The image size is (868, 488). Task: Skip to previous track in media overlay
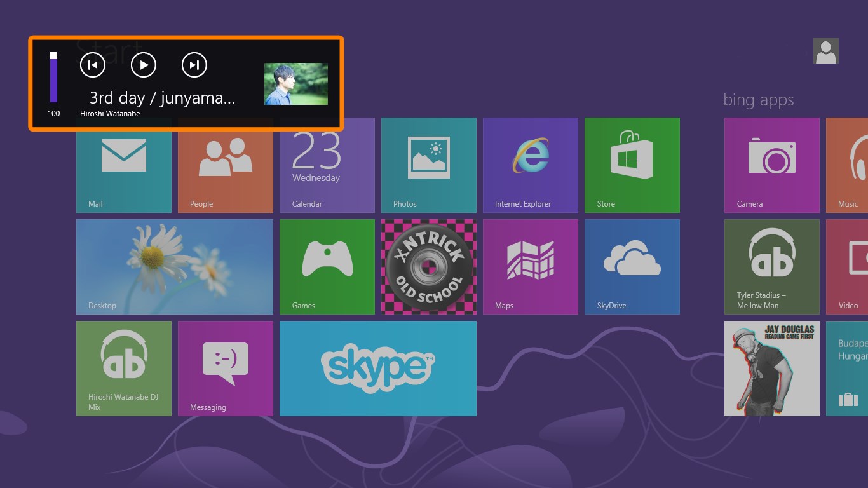[93, 65]
